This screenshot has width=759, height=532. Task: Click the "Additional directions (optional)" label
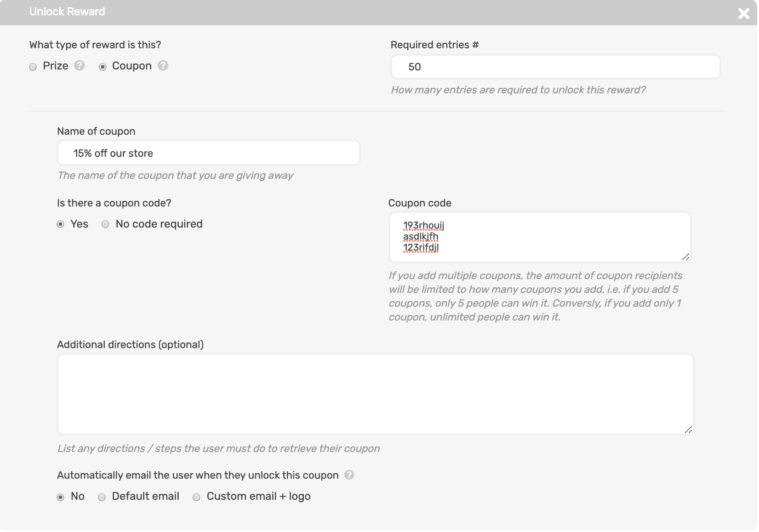[x=130, y=345]
